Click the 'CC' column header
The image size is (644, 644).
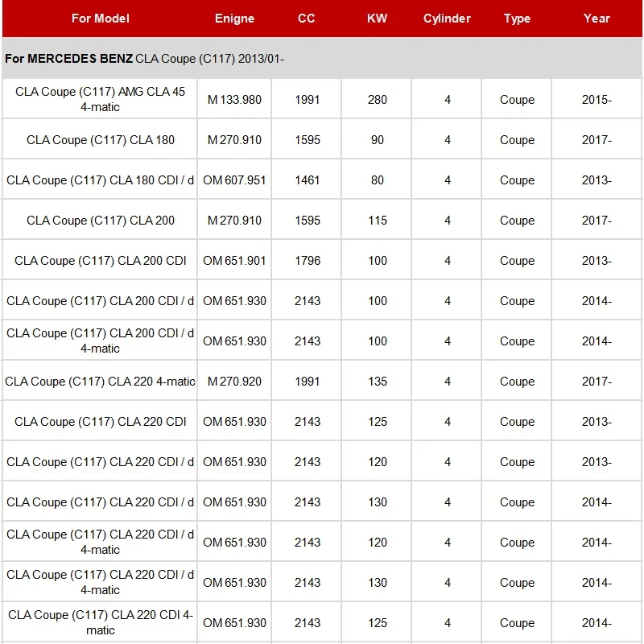pos(307,19)
